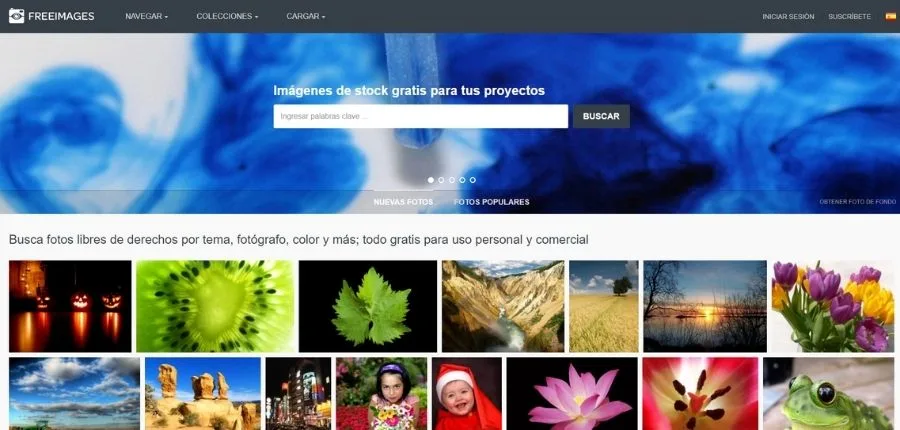Image resolution: width=900 pixels, height=430 pixels.
Task: Click the Iniciar Sesión link
Action: tap(788, 17)
